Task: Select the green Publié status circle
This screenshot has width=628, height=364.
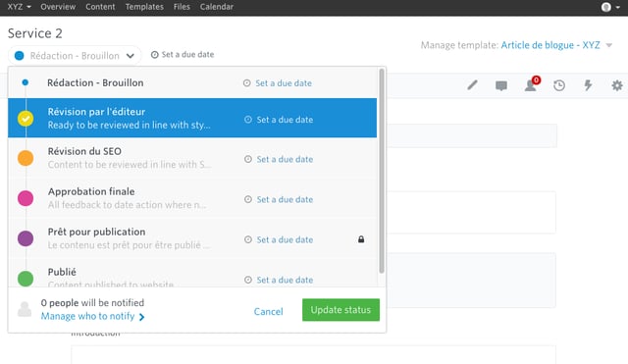Action: point(26,279)
